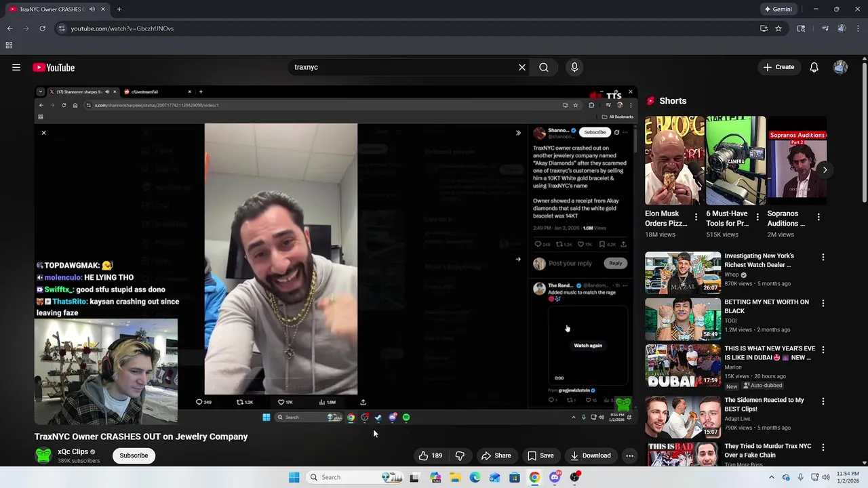Screen dimensions: 868x488
Task: Subscribe to the xQc Clips channel
Action: [x=134, y=455]
